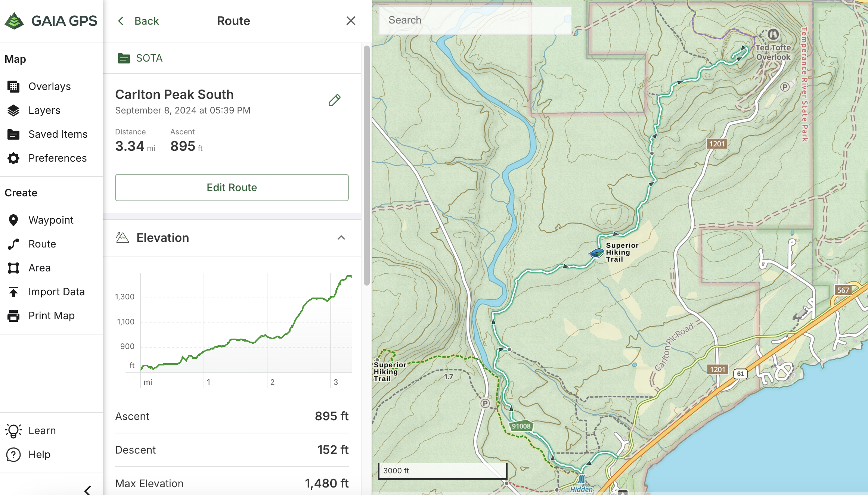868x495 pixels.
Task: Close the Route panel
Action: pos(351,21)
